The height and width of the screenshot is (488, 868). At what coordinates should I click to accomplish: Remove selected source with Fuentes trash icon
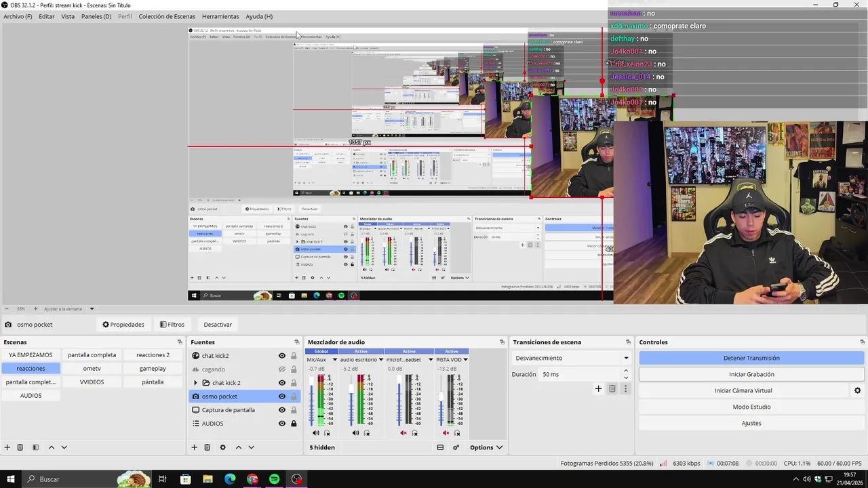207,447
